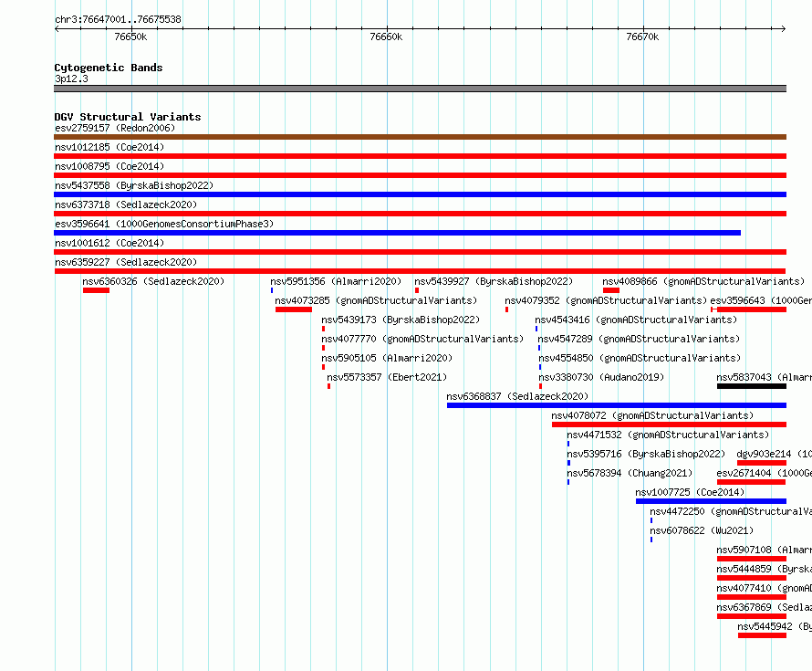Select the black nsv5837043 variant bar
The width and height of the screenshot is (812, 671).
pyautogui.click(x=752, y=386)
